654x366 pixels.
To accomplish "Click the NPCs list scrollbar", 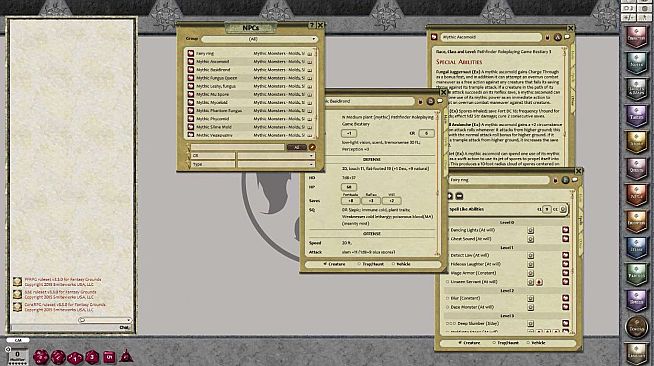I will 316,93.
